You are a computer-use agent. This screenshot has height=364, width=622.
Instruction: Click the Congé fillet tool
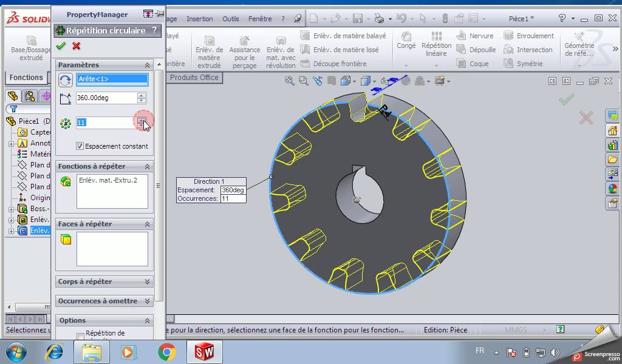(x=406, y=41)
